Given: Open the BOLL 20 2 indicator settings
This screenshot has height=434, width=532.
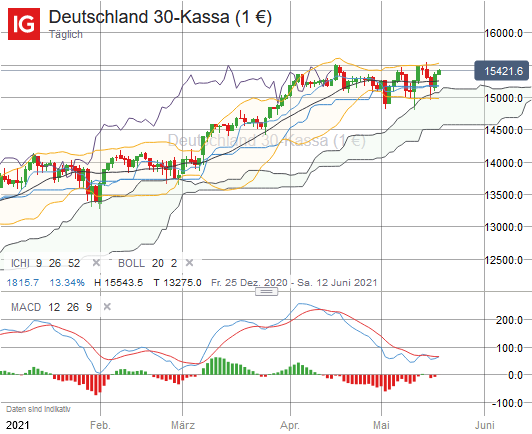Looking at the screenshot, I should click(148, 263).
